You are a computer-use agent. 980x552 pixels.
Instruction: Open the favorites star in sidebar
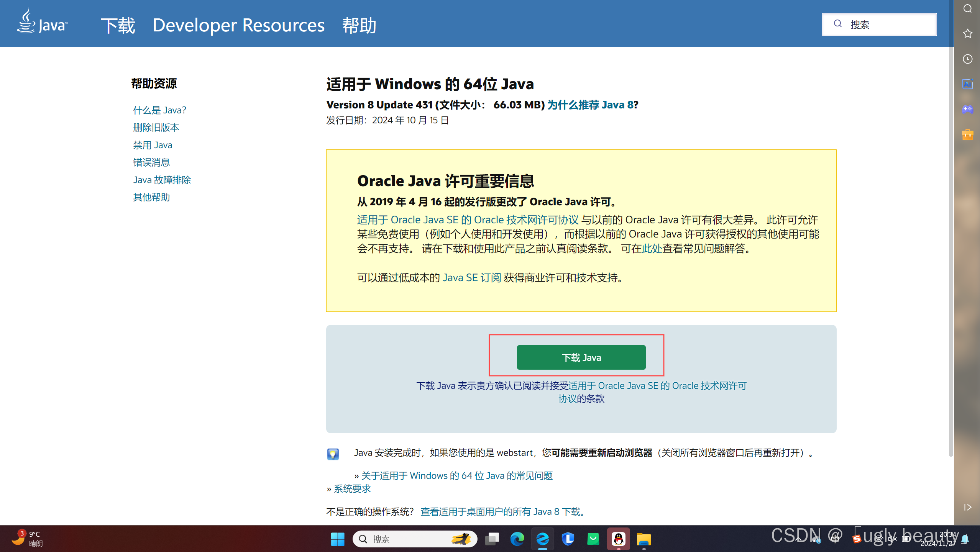(x=967, y=34)
